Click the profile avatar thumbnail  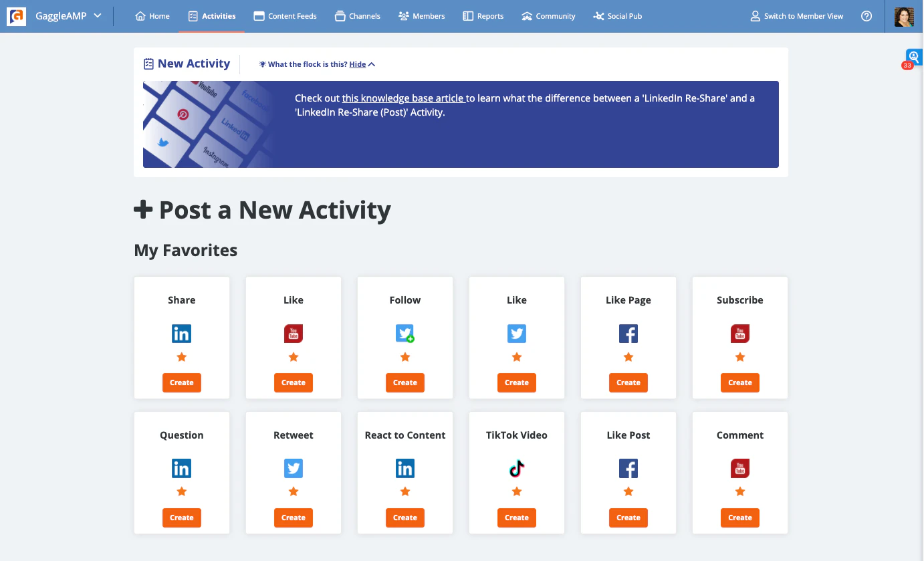(904, 17)
